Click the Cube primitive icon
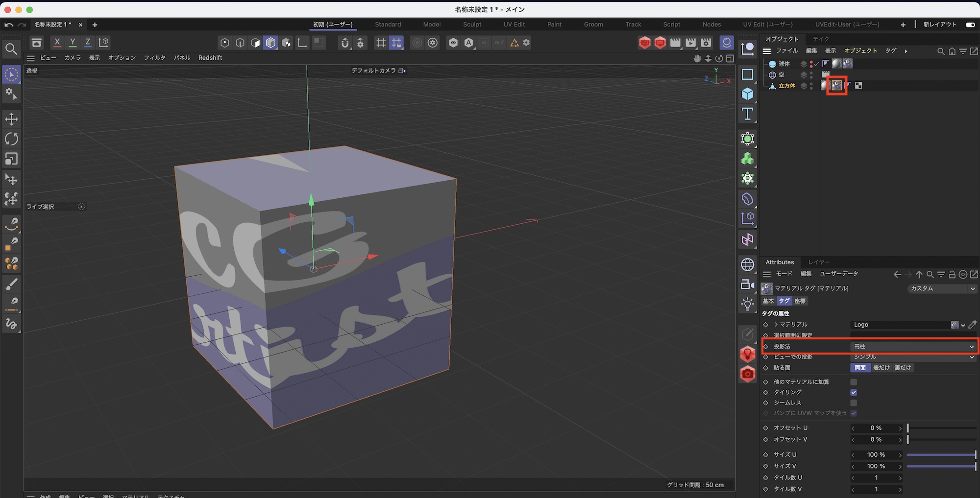This screenshot has height=498, width=980. click(747, 94)
